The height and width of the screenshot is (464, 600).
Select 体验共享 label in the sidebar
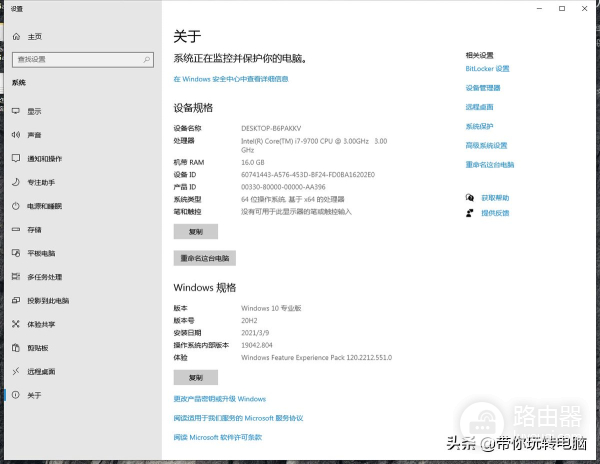(41, 324)
